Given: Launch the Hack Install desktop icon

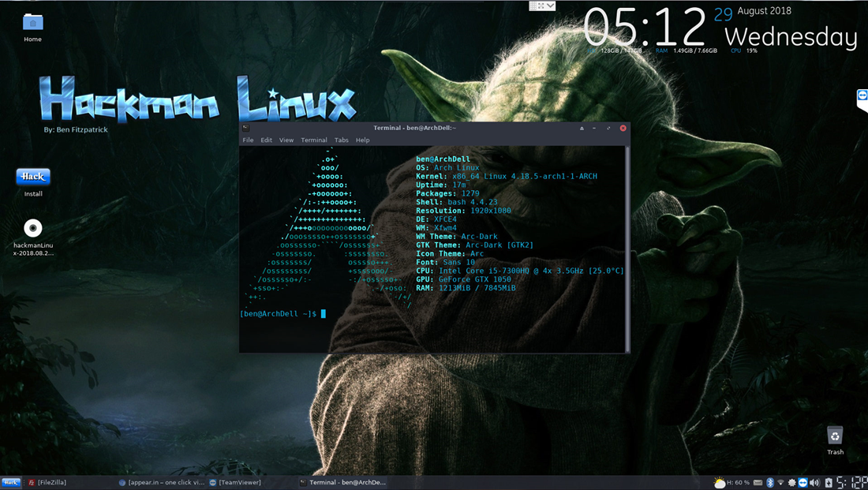Looking at the screenshot, I should (x=33, y=182).
